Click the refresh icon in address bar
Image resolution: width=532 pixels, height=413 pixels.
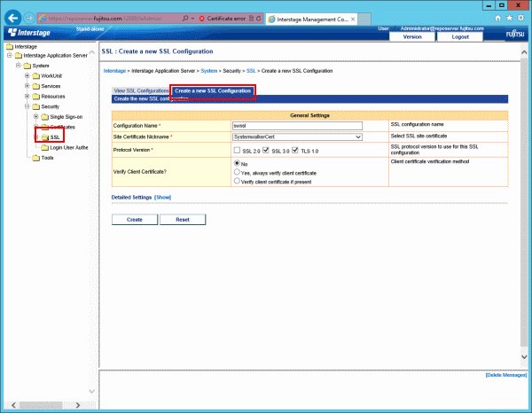pos(259,19)
